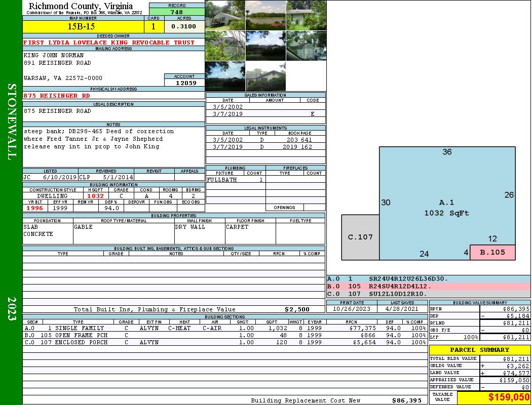Open the photo of house with parked truck
The width and height of the screenshot is (532, 405).
(x=225, y=15)
